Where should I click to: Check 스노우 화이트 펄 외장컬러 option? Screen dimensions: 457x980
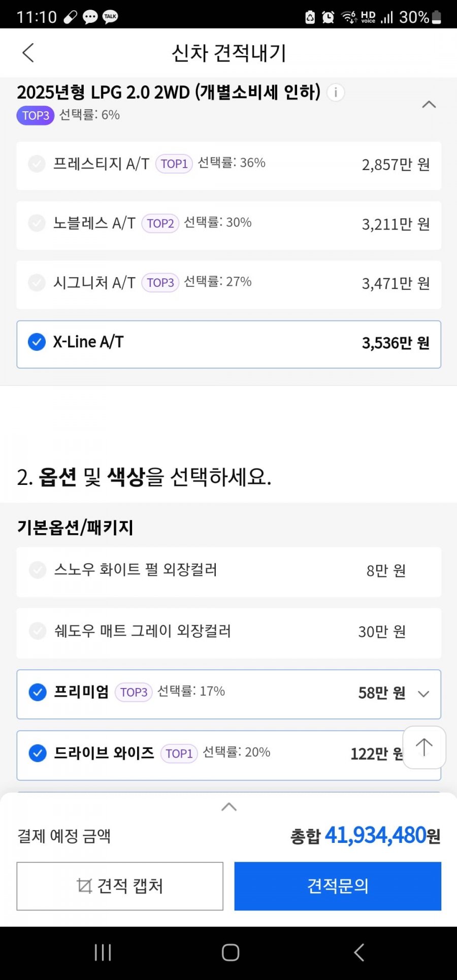tap(38, 570)
